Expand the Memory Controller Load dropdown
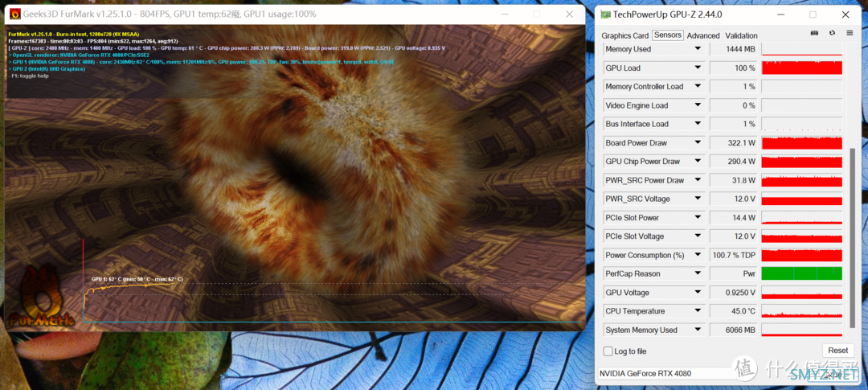This screenshot has width=868, height=390. tap(698, 86)
